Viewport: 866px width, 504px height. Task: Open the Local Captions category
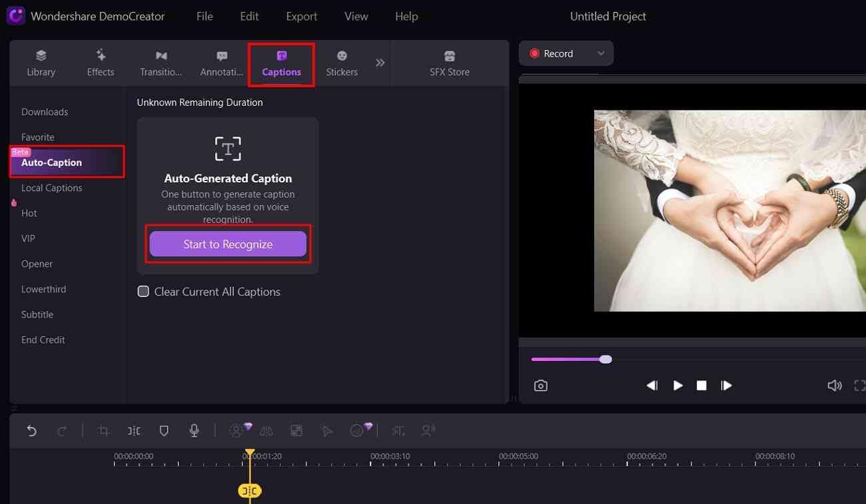click(52, 188)
